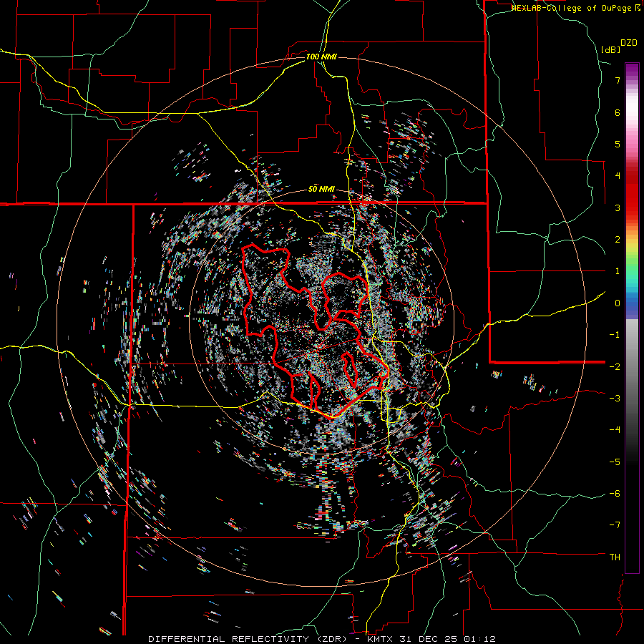Screen dimensions: 644x644
Task: Click the legend value -7
Action: (615, 525)
